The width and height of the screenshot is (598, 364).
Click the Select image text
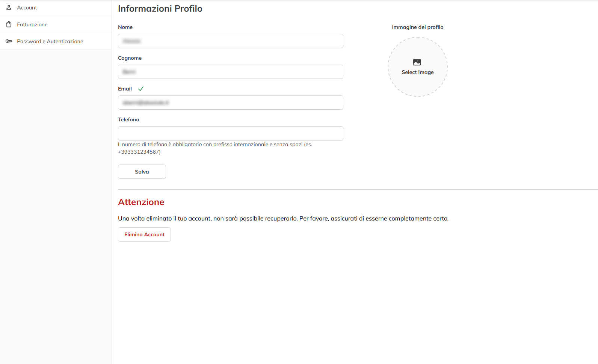[x=418, y=72]
